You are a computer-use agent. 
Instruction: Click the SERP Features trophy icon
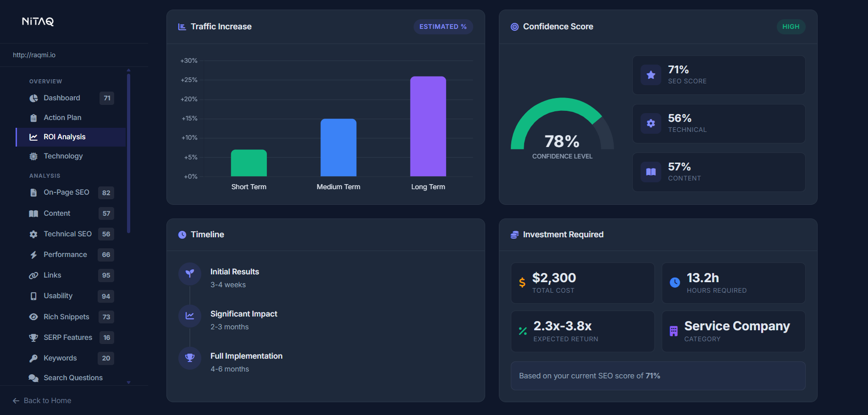tap(33, 338)
